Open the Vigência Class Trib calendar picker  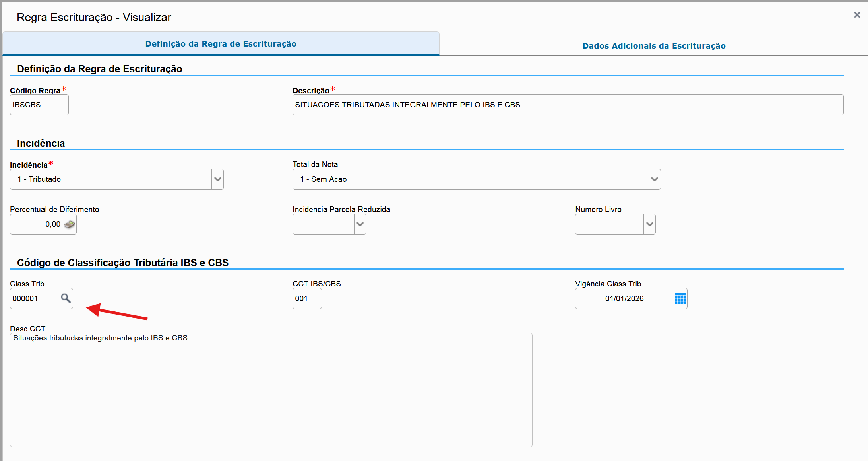click(680, 298)
